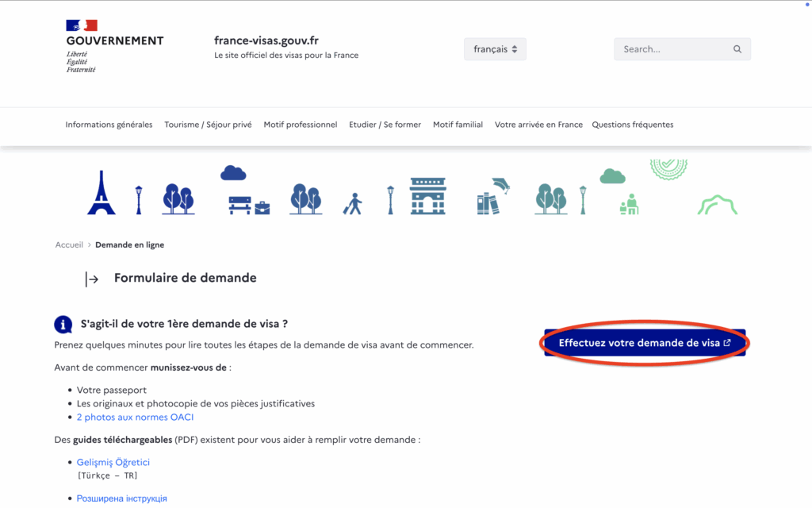Click the blue information circle icon

coord(63,325)
